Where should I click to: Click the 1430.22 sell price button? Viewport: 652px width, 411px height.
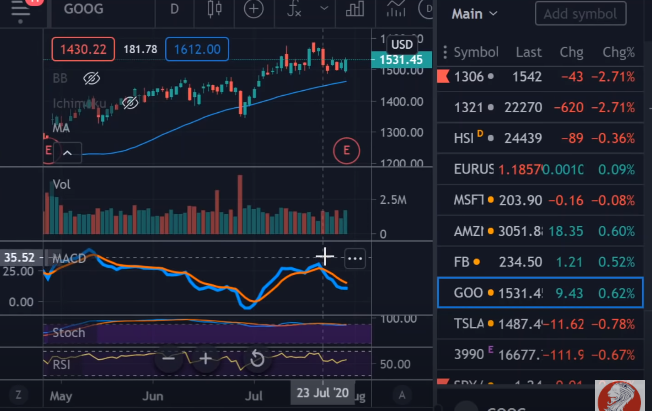click(83, 49)
